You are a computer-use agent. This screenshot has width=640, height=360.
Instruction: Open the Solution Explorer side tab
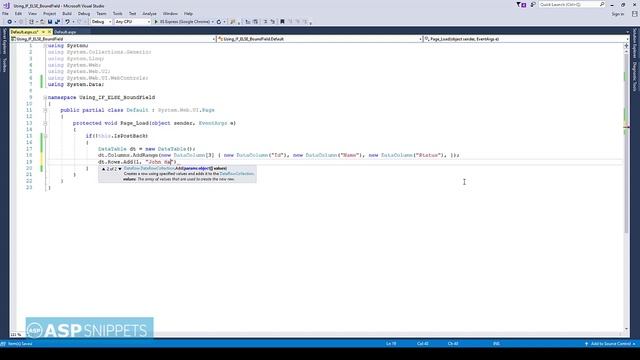pyautogui.click(x=635, y=43)
